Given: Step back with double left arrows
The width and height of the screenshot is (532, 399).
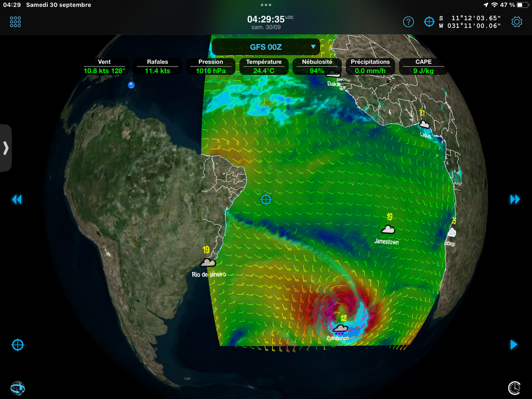Looking at the screenshot, I should point(17,199).
